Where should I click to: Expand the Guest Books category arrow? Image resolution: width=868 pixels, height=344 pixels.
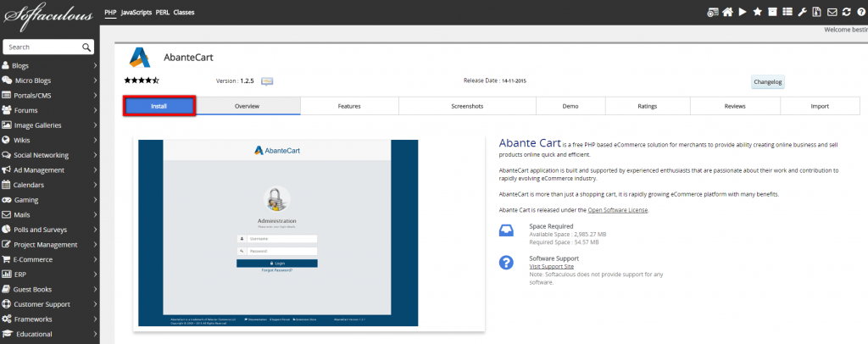coord(95,289)
